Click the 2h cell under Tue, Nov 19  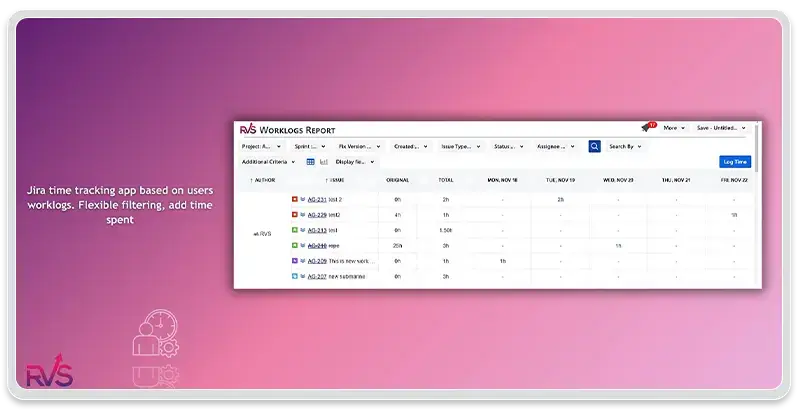pyautogui.click(x=560, y=199)
